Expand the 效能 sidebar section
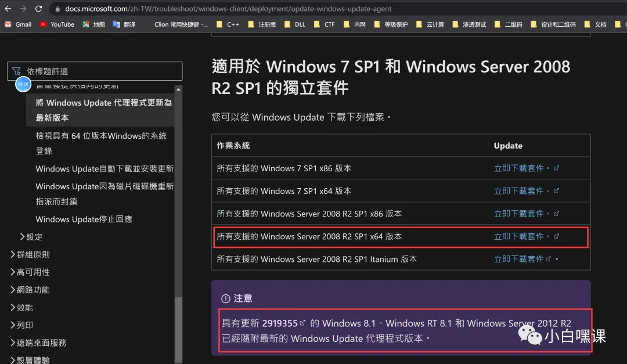 click(x=26, y=307)
